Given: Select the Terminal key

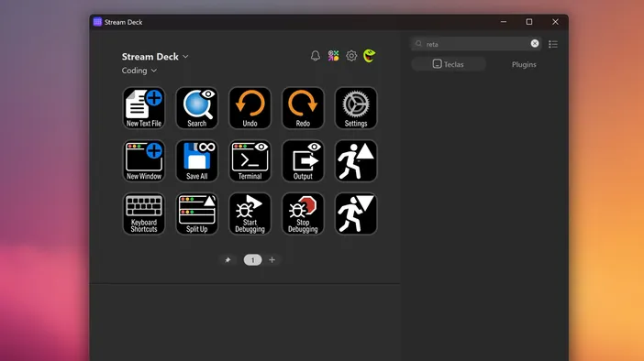Looking at the screenshot, I should [x=250, y=161].
